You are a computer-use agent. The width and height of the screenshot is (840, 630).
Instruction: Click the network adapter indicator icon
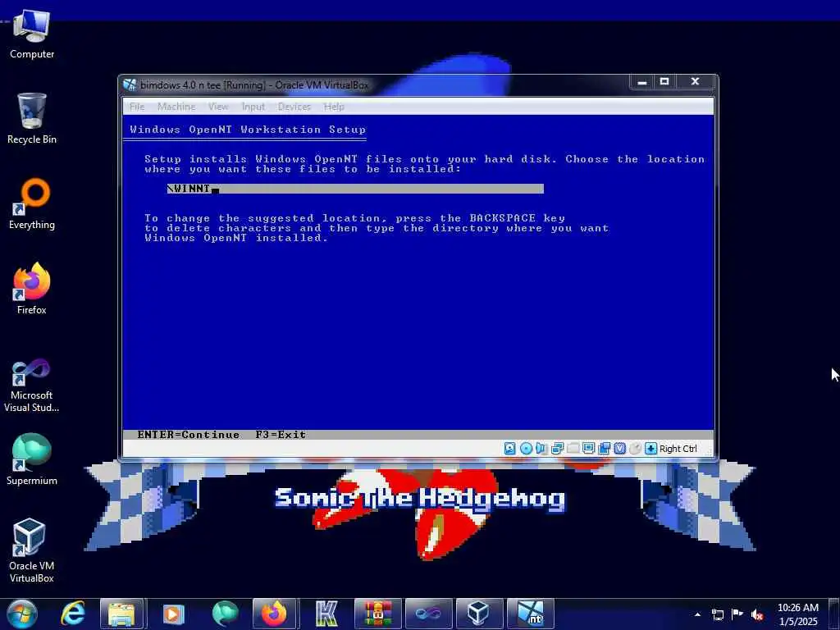[x=557, y=449]
